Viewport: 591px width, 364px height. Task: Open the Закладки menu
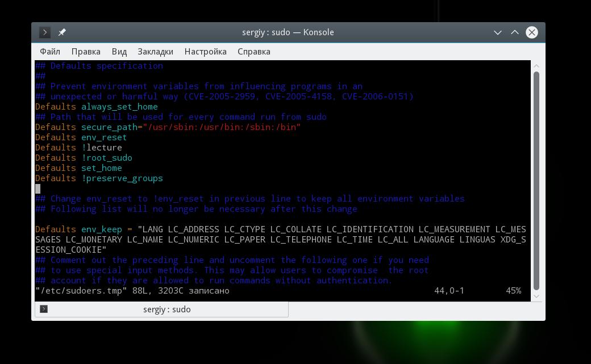pos(155,52)
